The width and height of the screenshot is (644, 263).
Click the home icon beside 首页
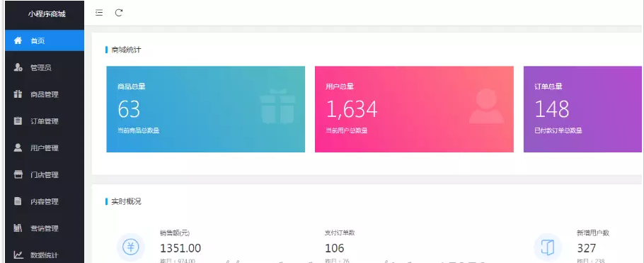click(18, 40)
